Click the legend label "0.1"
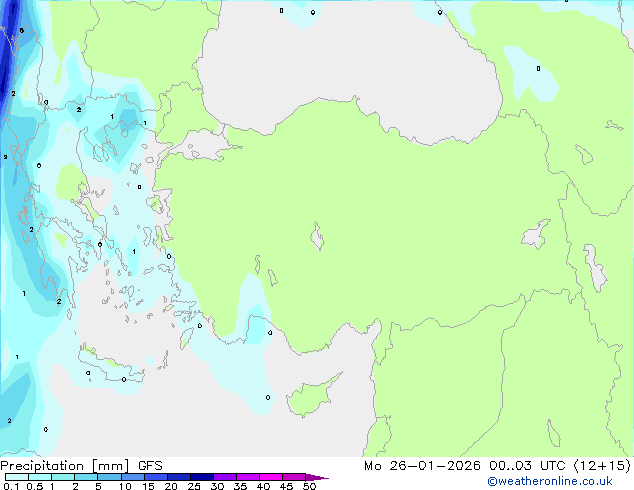Image resolution: width=634 pixels, height=490 pixels. pyautogui.click(x=11, y=486)
